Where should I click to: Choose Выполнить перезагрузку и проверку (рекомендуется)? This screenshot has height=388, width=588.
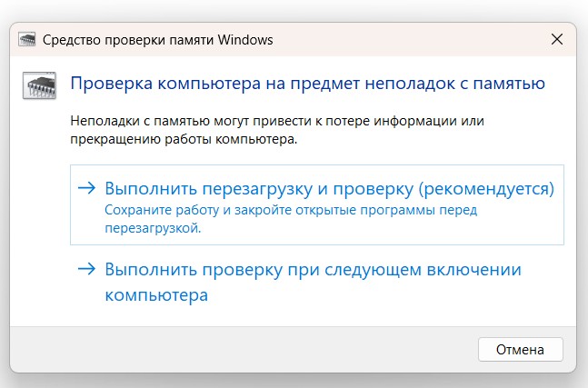pyautogui.click(x=317, y=204)
